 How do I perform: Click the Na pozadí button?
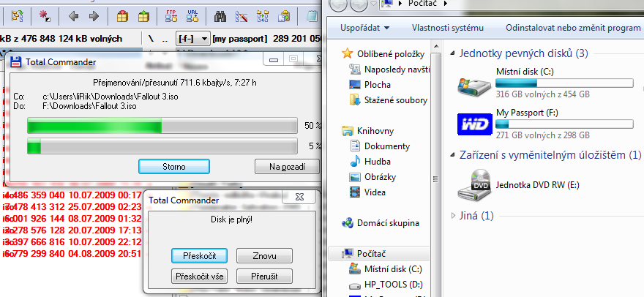click(287, 167)
